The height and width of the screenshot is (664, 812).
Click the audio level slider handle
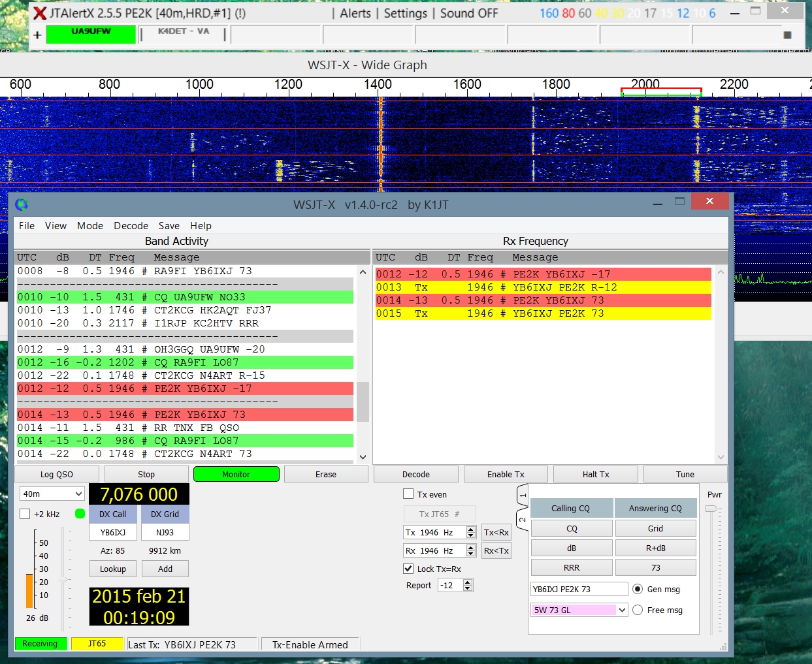coord(63,579)
